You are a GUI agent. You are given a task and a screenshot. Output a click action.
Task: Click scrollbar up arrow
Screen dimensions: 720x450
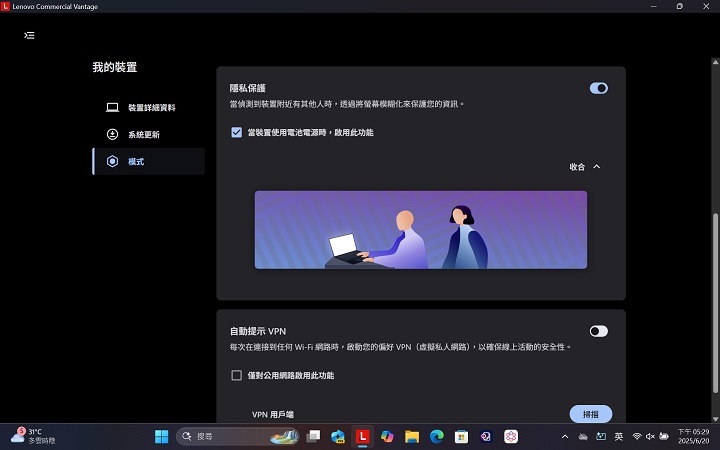[715, 62]
